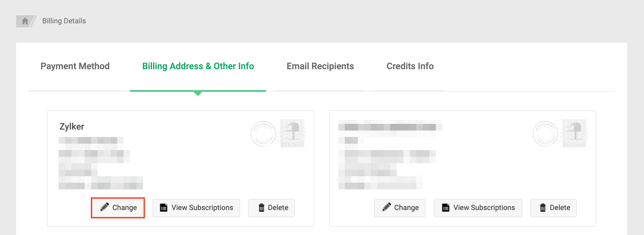Image resolution: width=644 pixels, height=235 pixels.
Task: Open the Email Recipients tab
Action: pyautogui.click(x=320, y=66)
